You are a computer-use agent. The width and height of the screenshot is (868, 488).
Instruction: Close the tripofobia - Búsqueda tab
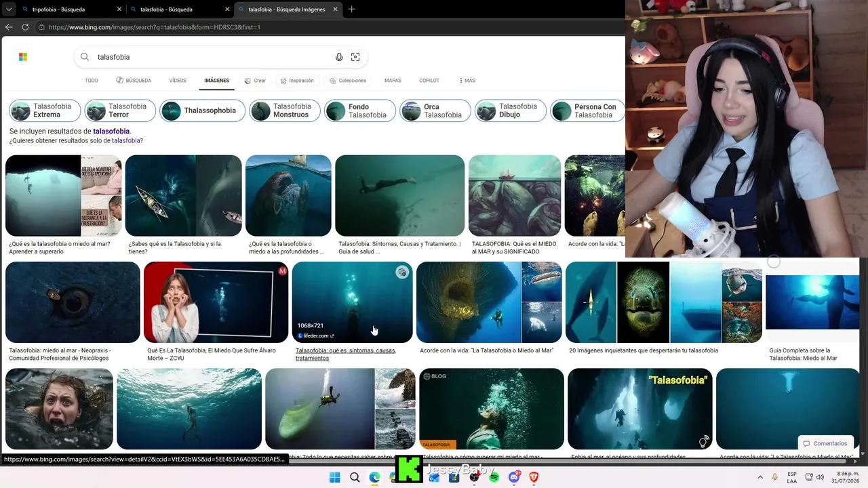pyautogui.click(x=119, y=9)
